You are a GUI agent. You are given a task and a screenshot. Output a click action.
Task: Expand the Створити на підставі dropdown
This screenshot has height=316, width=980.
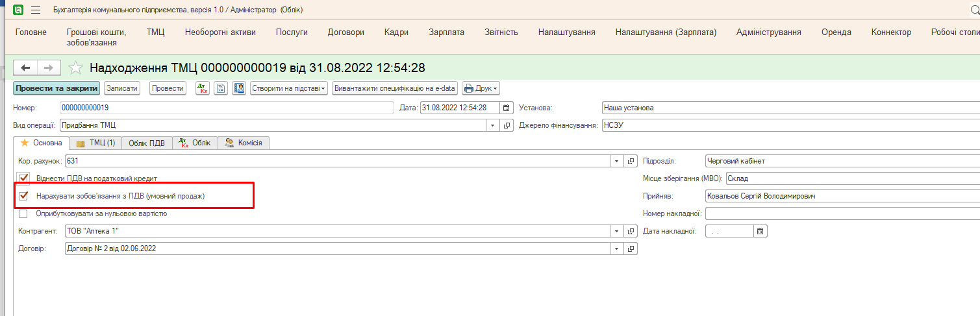point(289,88)
